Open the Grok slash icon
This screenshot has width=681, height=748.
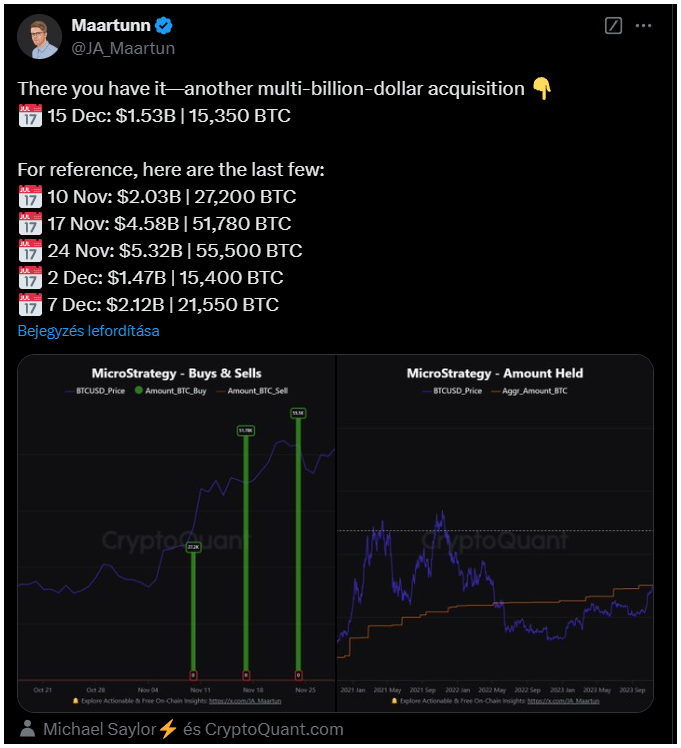click(613, 25)
